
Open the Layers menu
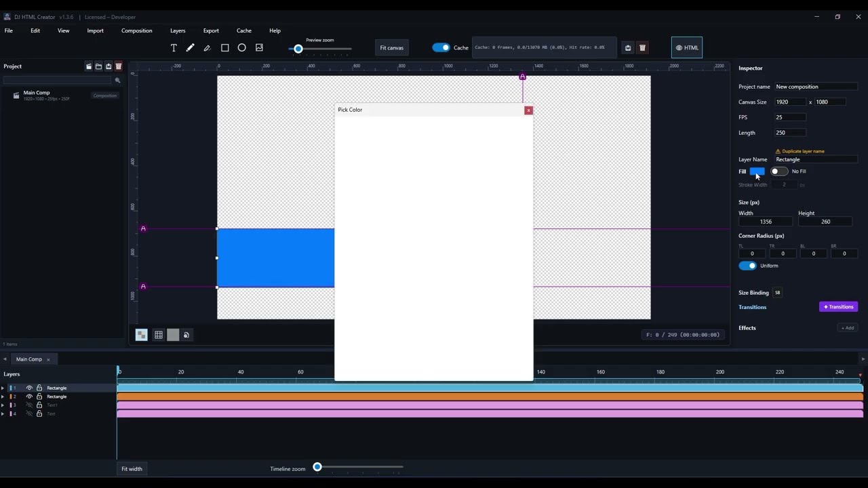[178, 30]
